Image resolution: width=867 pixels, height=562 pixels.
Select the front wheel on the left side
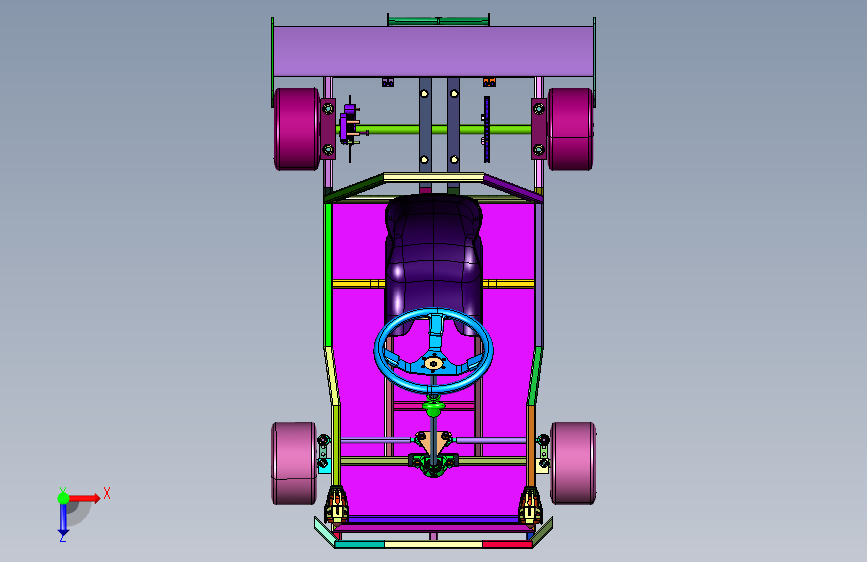[x=294, y=464]
